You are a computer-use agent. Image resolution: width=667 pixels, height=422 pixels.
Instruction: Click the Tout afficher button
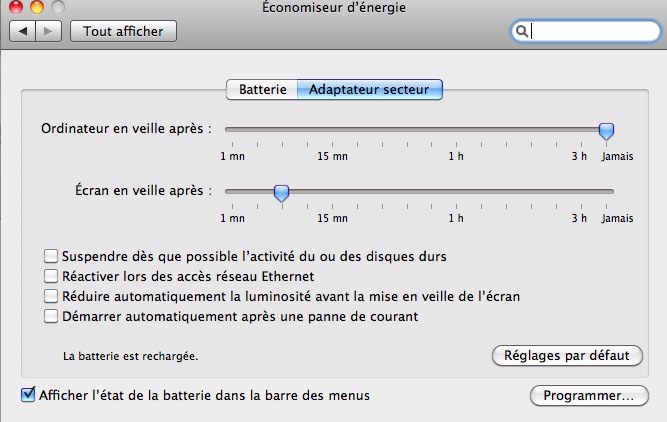(x=123, y=31)
